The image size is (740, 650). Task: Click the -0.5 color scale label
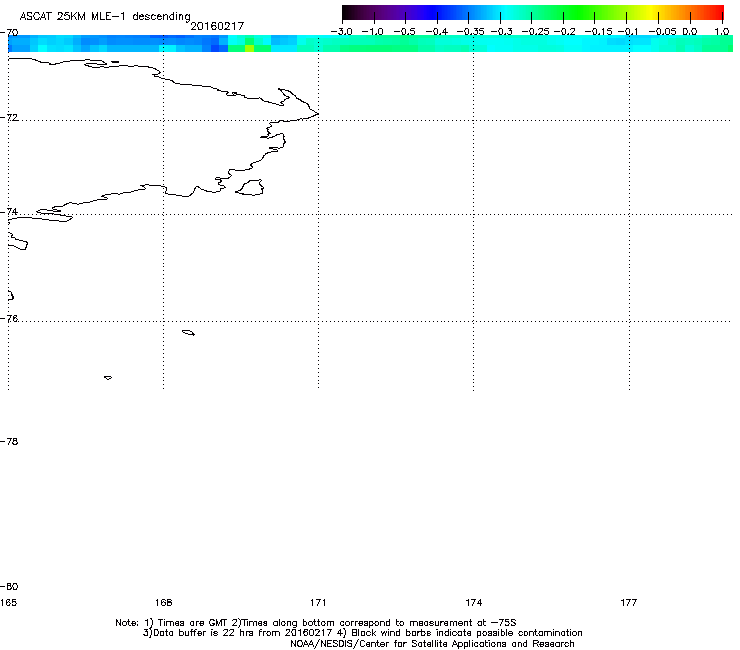coord(404,32)
